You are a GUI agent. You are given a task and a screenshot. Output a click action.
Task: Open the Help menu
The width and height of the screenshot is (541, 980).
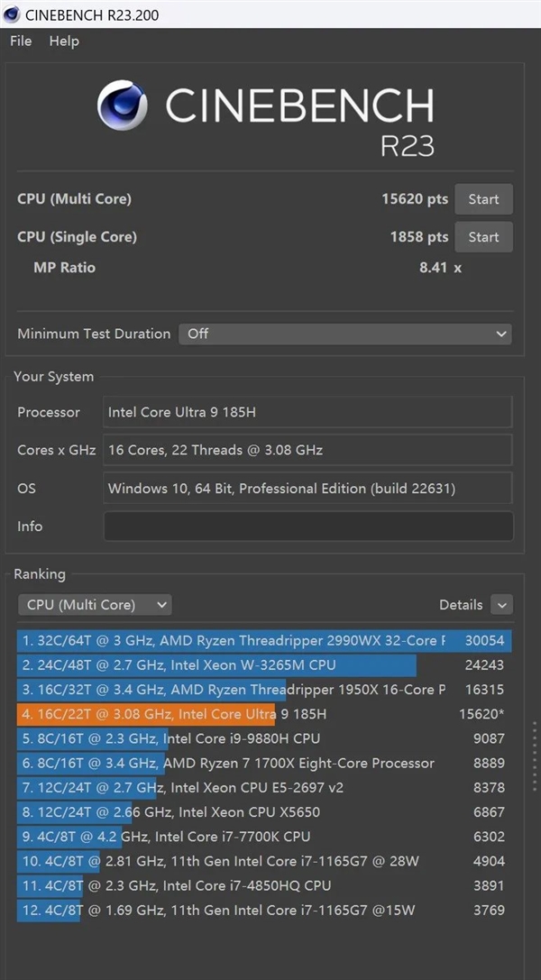(x=64, y=41)
